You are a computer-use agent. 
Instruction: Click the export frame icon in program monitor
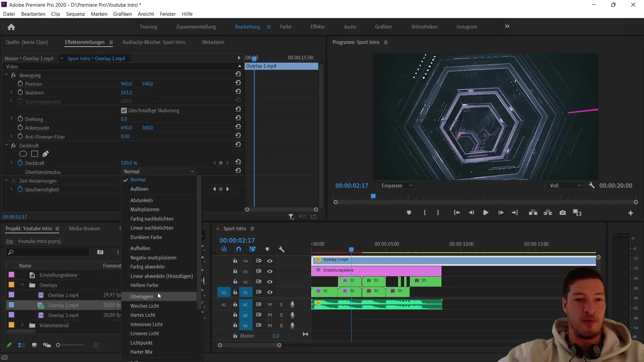tap(562, 213)
